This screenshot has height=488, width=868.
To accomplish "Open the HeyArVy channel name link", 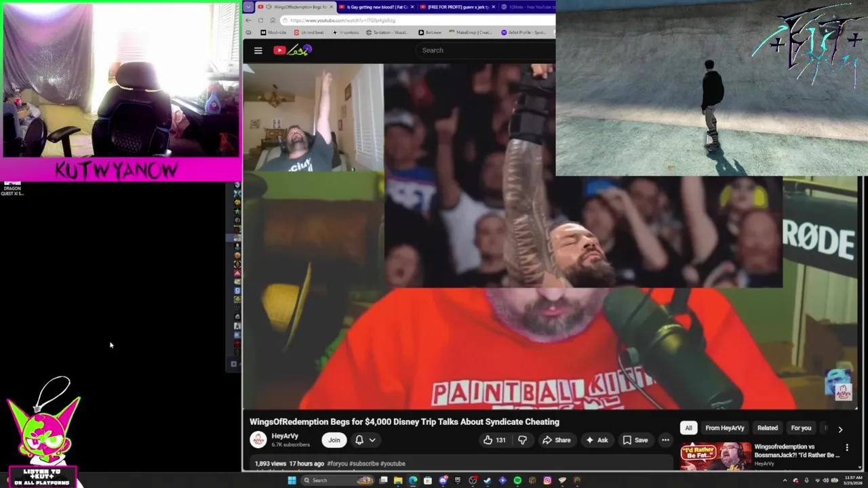I will point(285,436).
